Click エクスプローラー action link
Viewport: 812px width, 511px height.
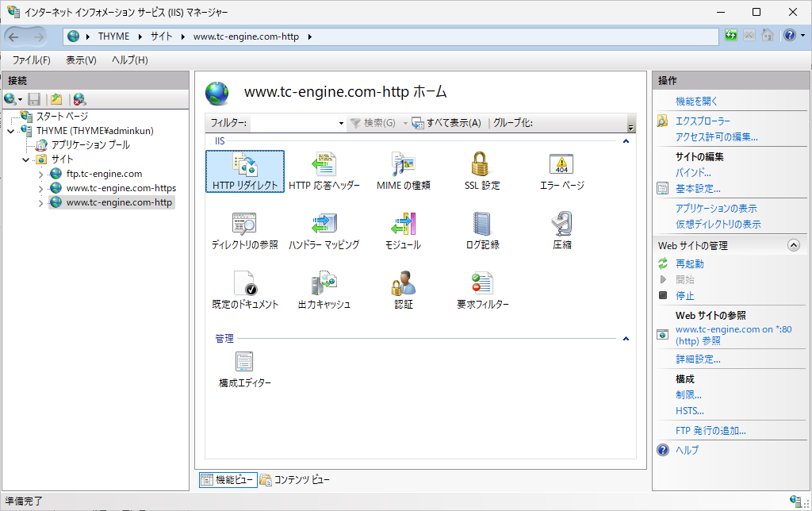coord(703,121)
